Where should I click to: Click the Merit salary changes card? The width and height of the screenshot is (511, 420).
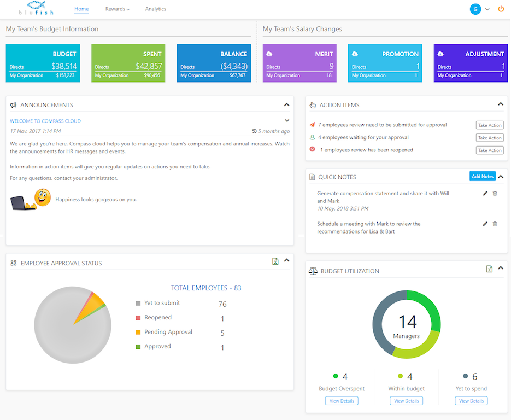pos(299,63)
